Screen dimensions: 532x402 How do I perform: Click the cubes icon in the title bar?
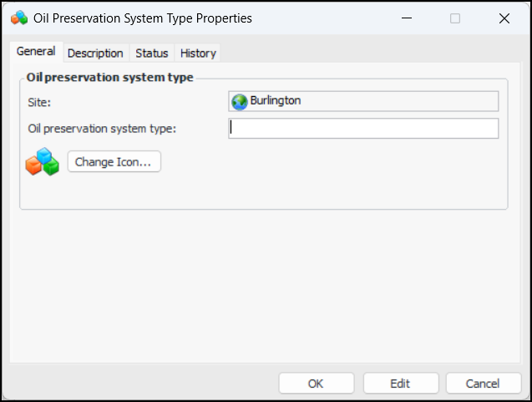tap(18, 18)
